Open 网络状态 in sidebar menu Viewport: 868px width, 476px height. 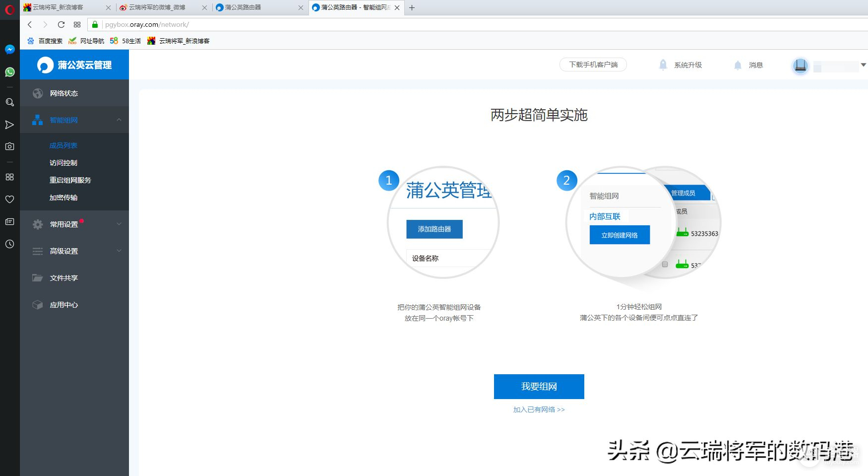pos(74,93)
